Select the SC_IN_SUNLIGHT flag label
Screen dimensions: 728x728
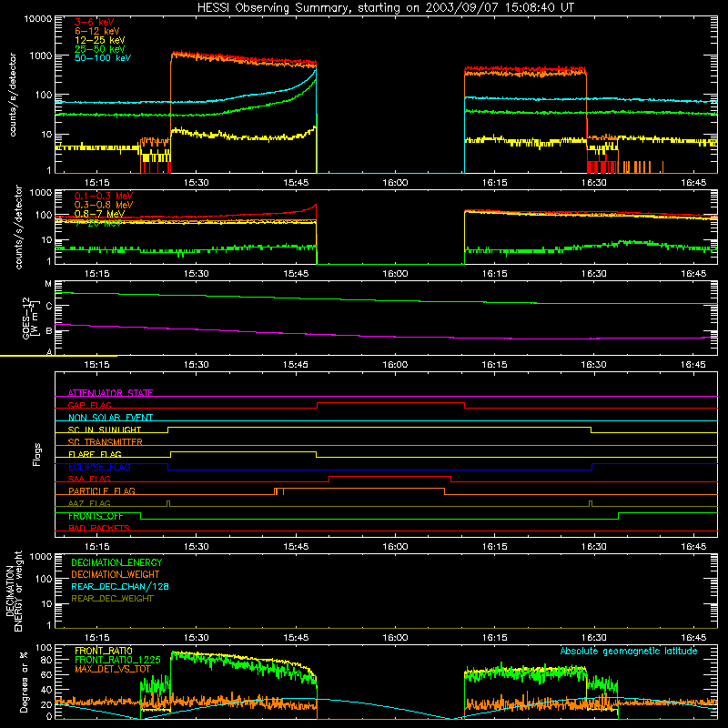click(105, 430)
